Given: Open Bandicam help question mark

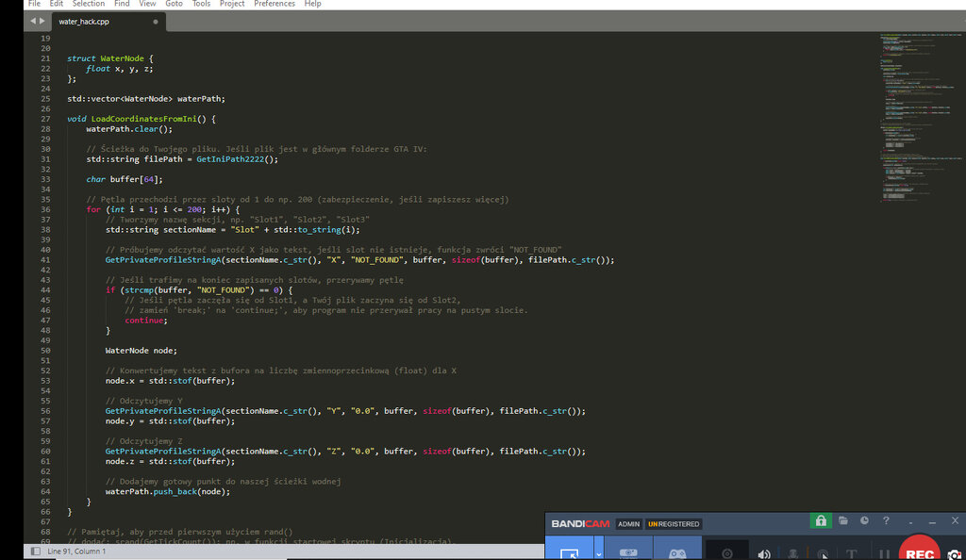Looking at the screenshot, I should click(x=886, y=521).
